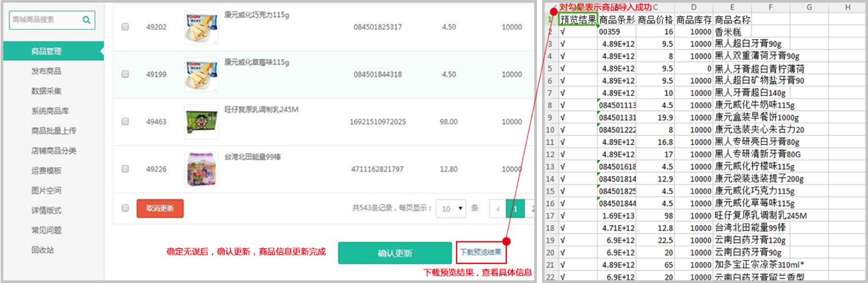Click thumbnail of 台湾北田能量99棒

(201, 169)
